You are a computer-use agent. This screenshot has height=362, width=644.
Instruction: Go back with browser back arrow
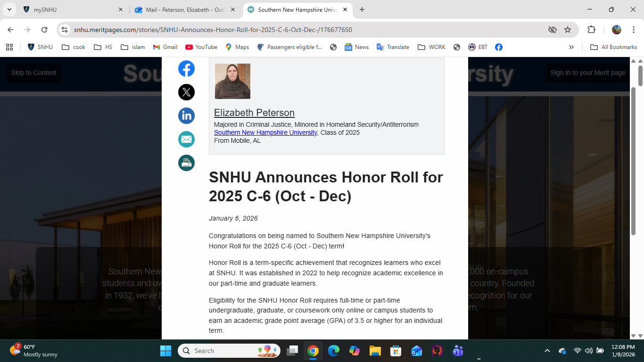10,30
